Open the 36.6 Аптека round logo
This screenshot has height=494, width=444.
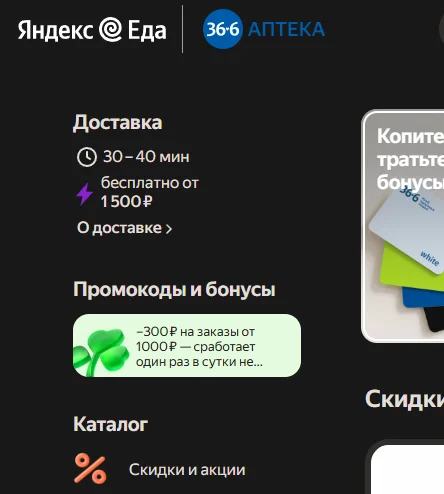coord(222,29)
